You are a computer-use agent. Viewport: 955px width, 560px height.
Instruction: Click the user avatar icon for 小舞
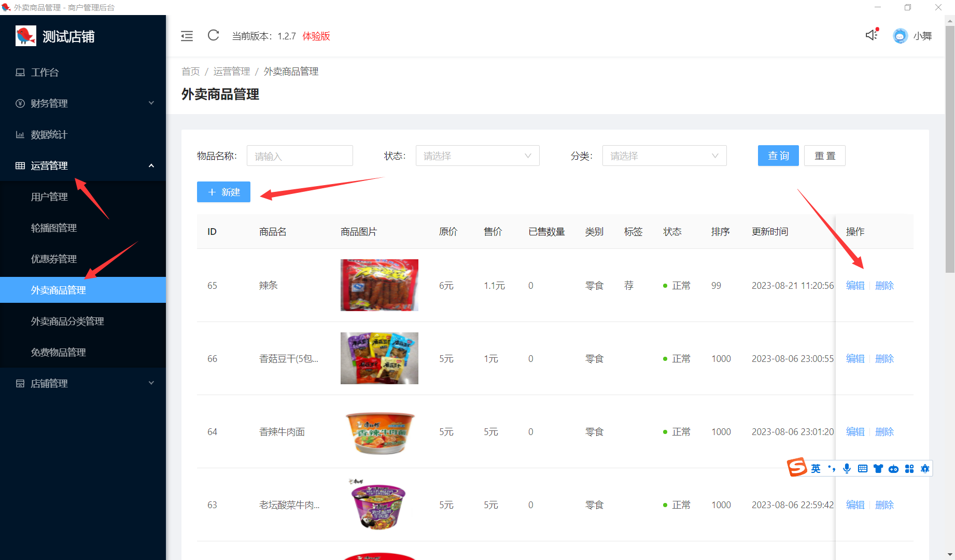(x=900, y=36)
